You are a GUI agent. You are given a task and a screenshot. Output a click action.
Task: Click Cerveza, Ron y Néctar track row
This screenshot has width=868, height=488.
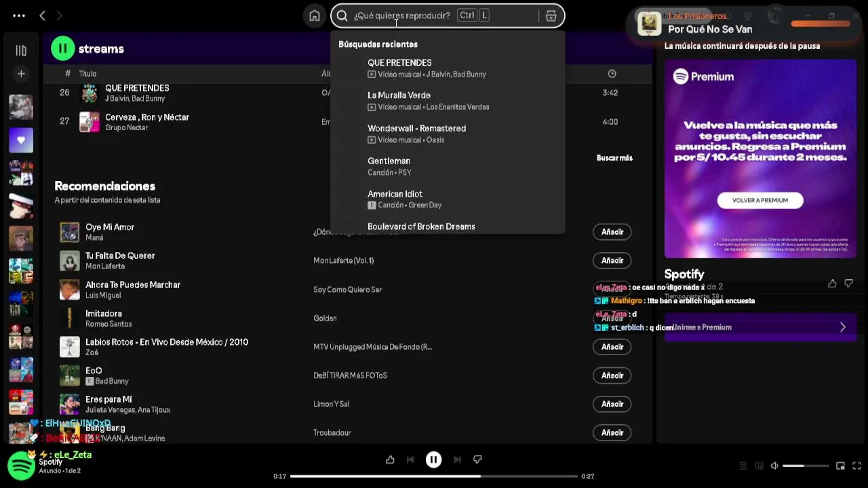point(347,122)
